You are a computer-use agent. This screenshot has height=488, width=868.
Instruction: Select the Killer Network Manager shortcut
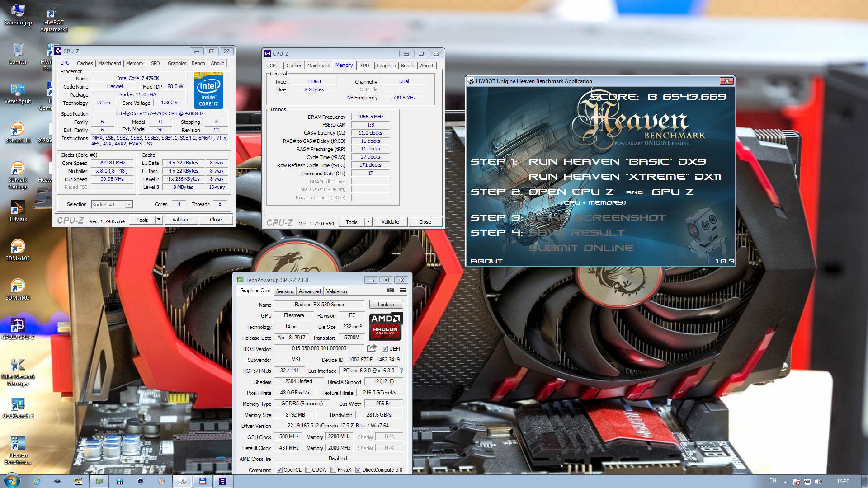pos(18,371)
